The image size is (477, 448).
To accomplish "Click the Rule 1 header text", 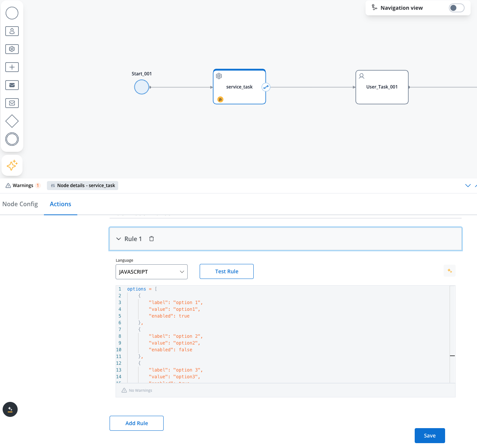I will coord(133,239).
